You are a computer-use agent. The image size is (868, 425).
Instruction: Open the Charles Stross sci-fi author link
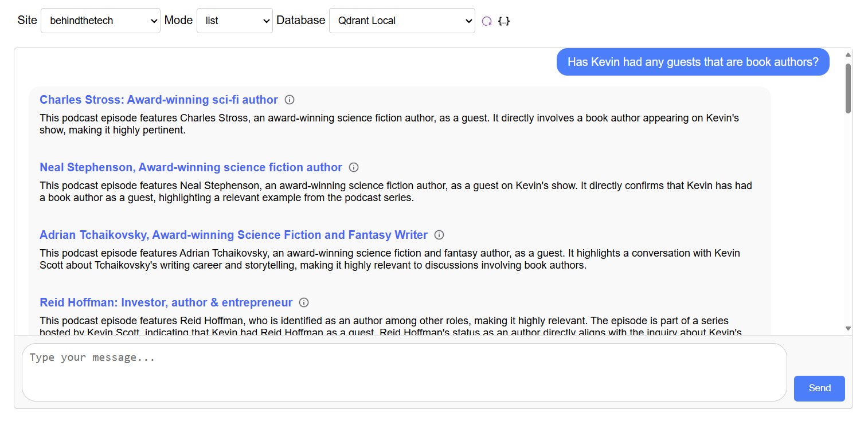[x=159, y=100]
